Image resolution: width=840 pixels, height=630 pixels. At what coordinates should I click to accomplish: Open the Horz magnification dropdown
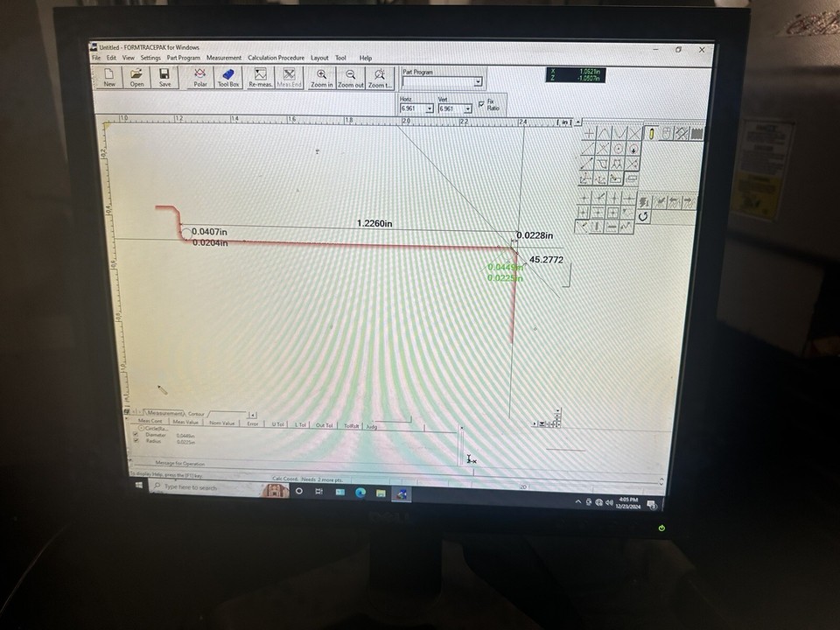point(430,108)
